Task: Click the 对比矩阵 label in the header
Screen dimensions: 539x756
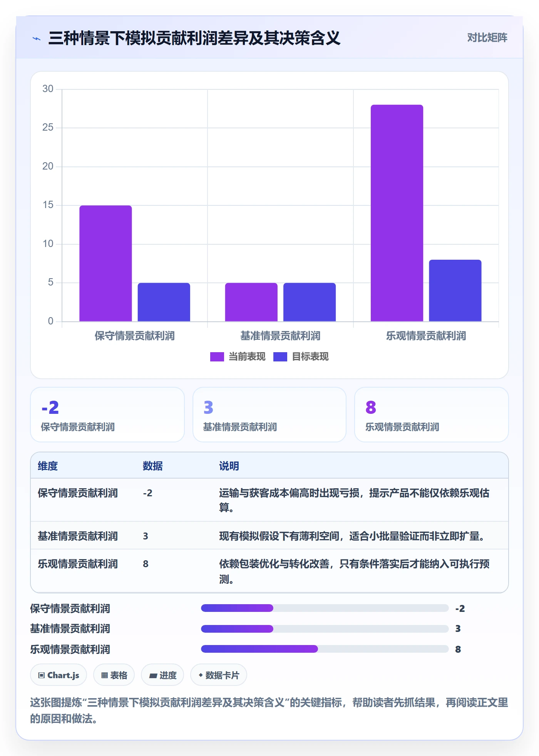Action: (x=487, y=38)
